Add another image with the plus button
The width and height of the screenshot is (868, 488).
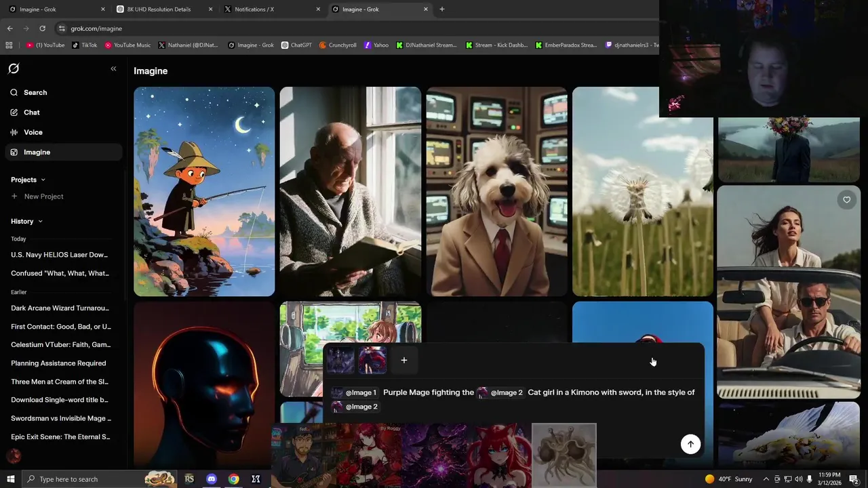(403, 361)
